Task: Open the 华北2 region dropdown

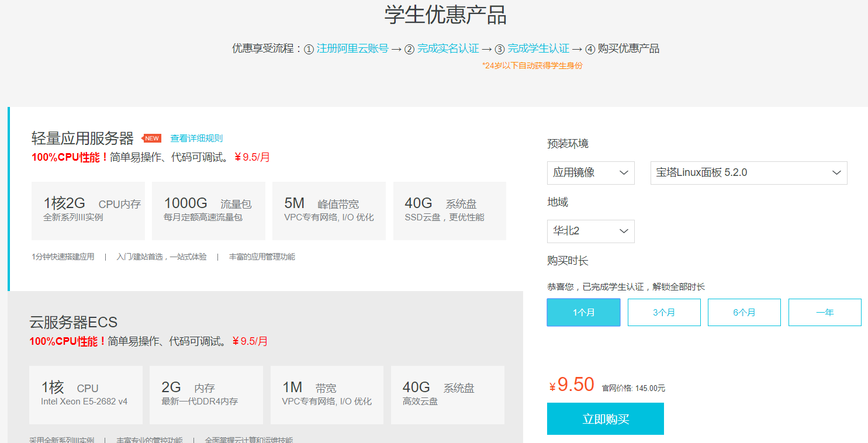Action: 590,231
